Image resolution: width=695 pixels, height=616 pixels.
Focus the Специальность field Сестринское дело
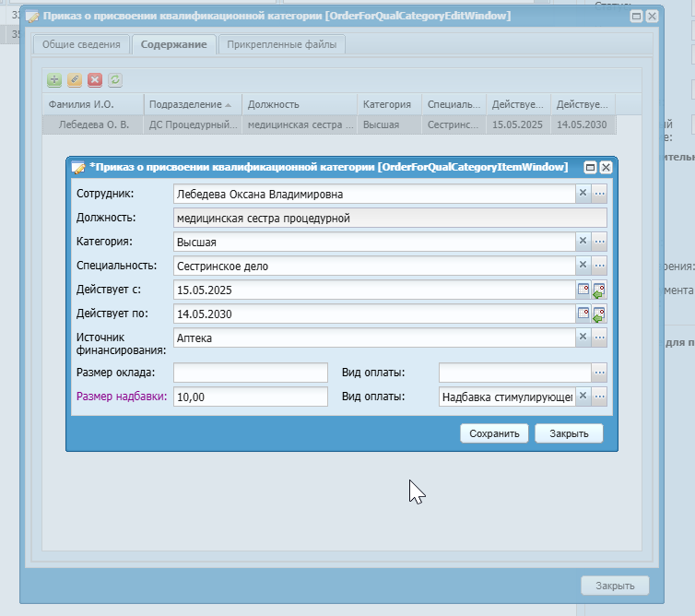374,266
